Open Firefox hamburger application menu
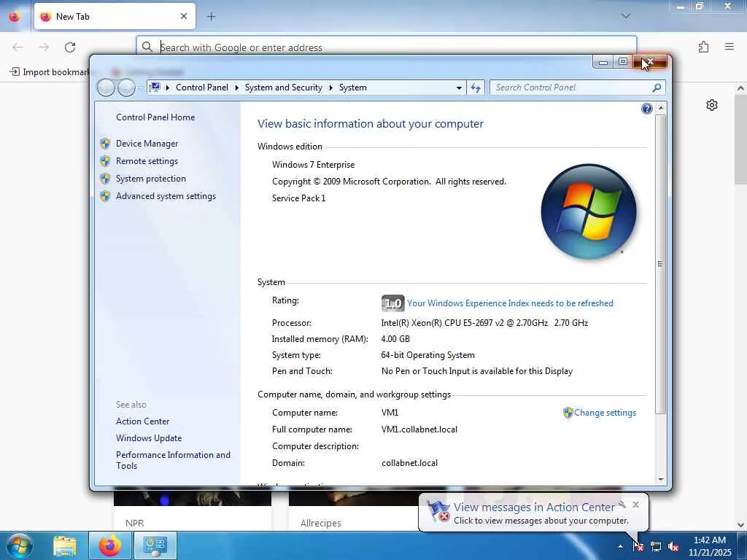The image size is (747, 560). 729,47
